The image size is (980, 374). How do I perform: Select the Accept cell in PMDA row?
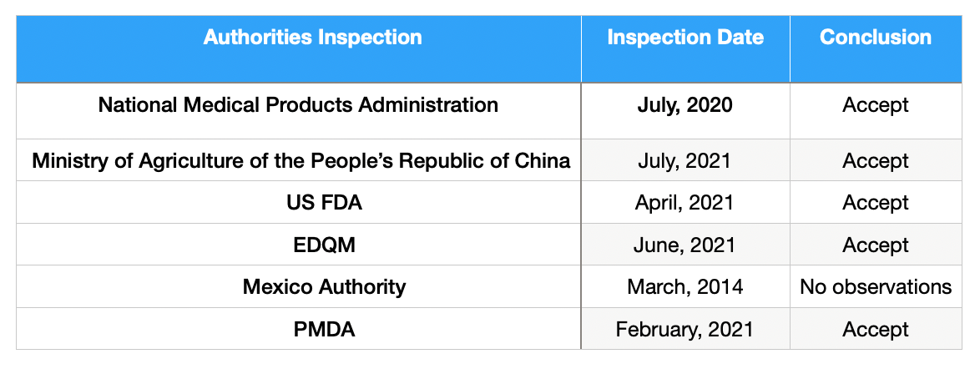[x=876, y=328]
